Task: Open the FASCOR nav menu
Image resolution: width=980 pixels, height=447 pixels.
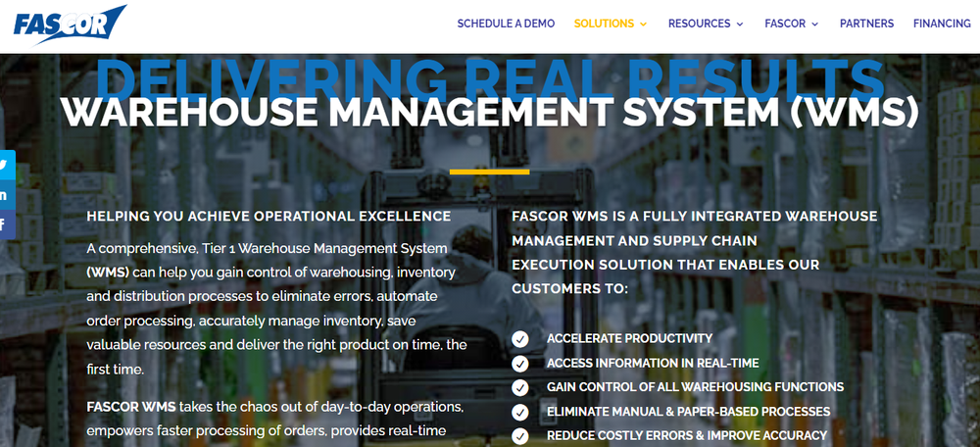Action: (x=791, y=24)
